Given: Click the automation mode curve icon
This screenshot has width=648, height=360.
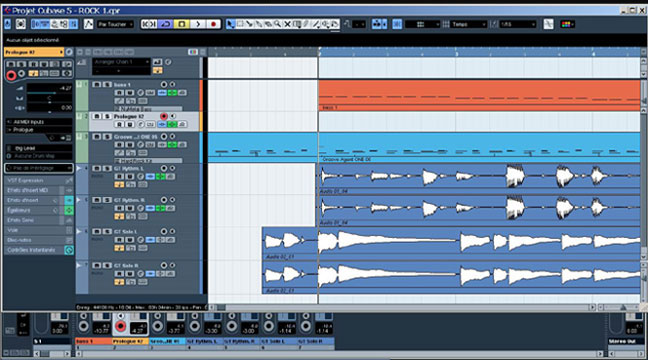Looking at the screenshot, I should pyautogui.click(x=88, y=24).
